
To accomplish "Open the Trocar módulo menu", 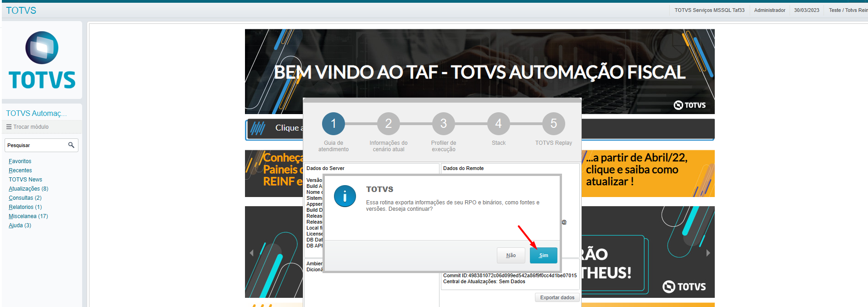I will (x=28, y=127).
